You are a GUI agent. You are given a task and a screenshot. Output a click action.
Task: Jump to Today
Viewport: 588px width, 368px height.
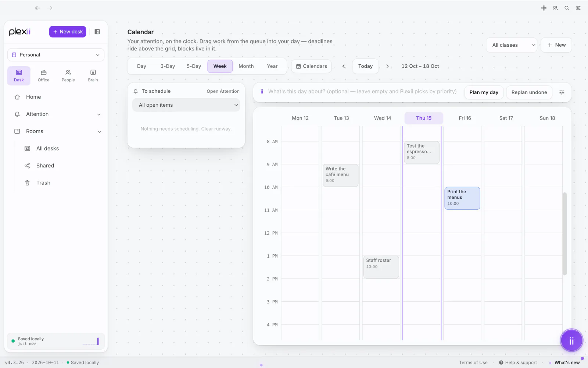coord(365,66)
